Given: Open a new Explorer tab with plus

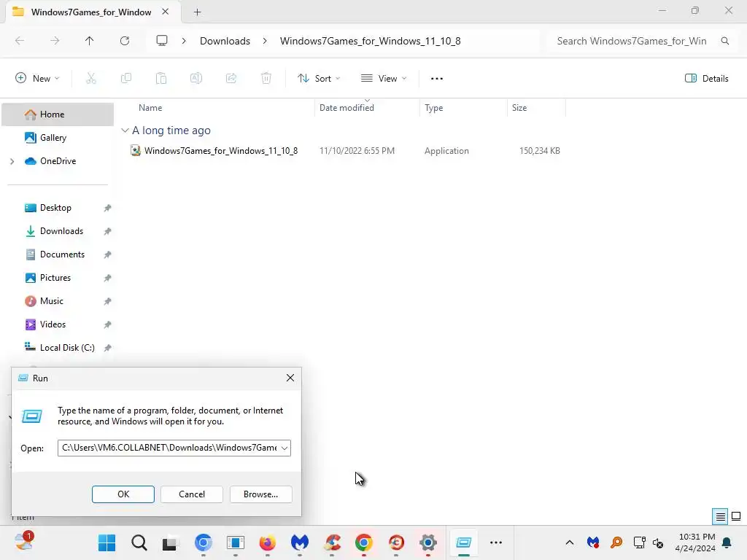Looking at the screenshot, I should [x=197, y=12].
